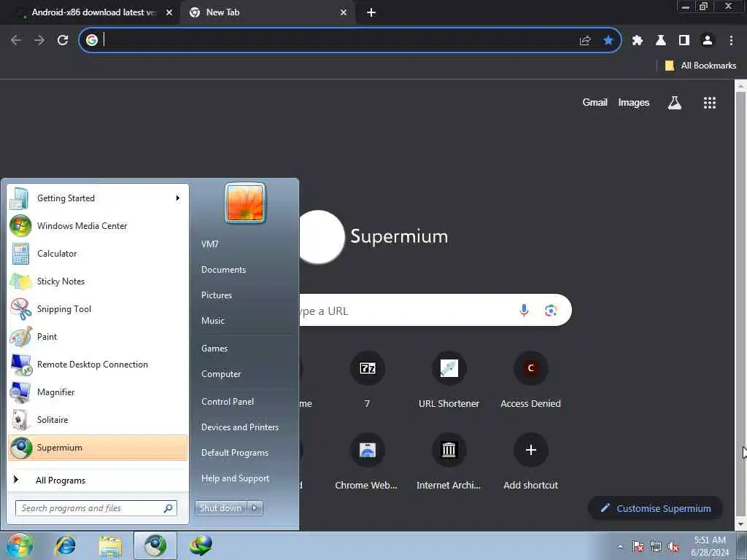Open the URL Shortener shortcut
This screenshot has height=560, width=747.
pos(449,380)
